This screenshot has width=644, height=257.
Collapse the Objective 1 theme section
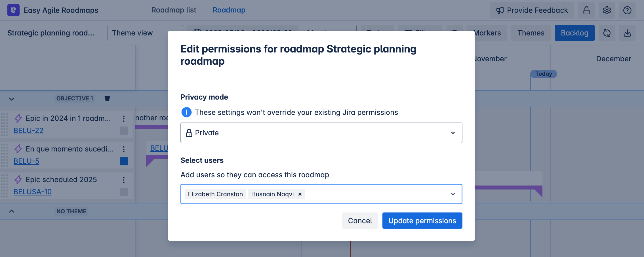(12, 99)
